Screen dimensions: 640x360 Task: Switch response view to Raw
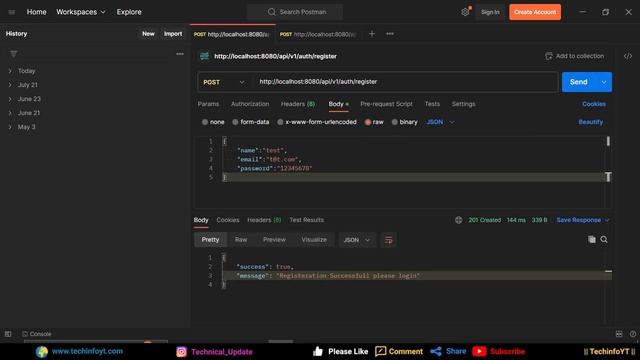(x=241, y=240)
